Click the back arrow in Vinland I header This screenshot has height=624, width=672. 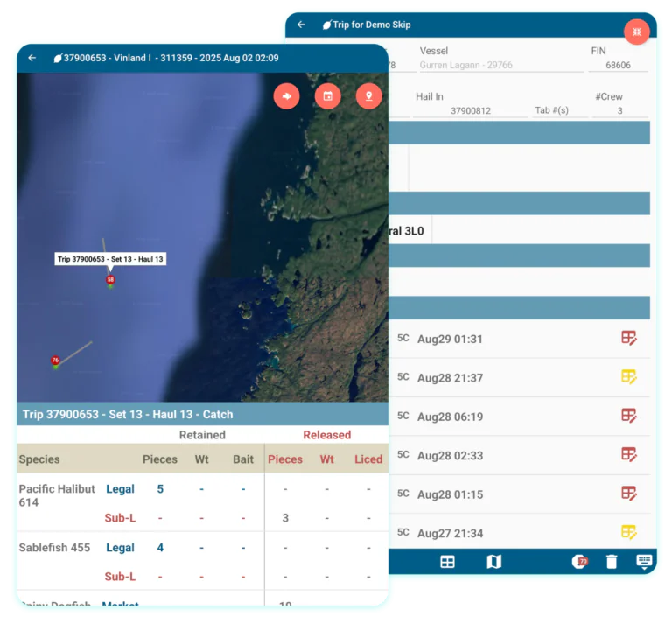pos(32,58)
